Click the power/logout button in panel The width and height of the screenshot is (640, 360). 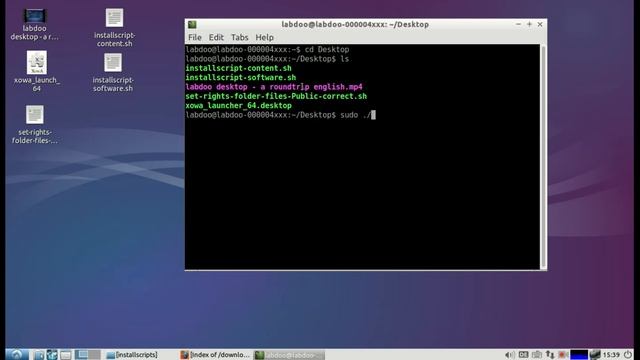[x=628, y=354]
